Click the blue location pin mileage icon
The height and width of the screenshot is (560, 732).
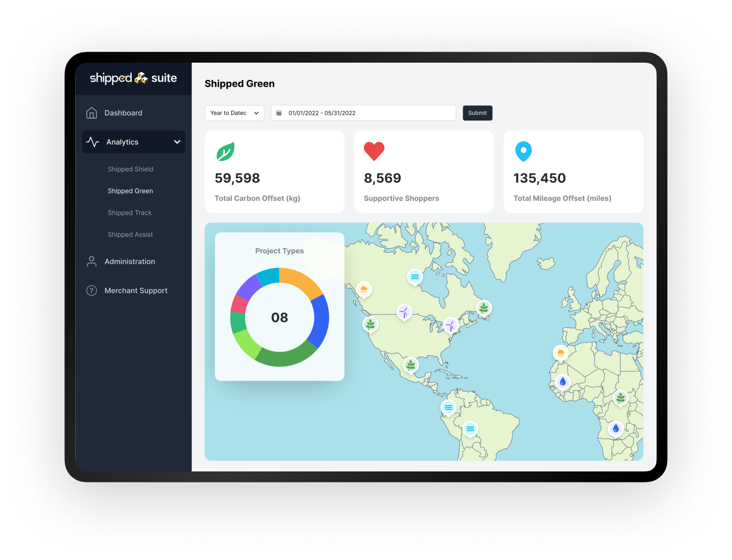click(523, 151)
